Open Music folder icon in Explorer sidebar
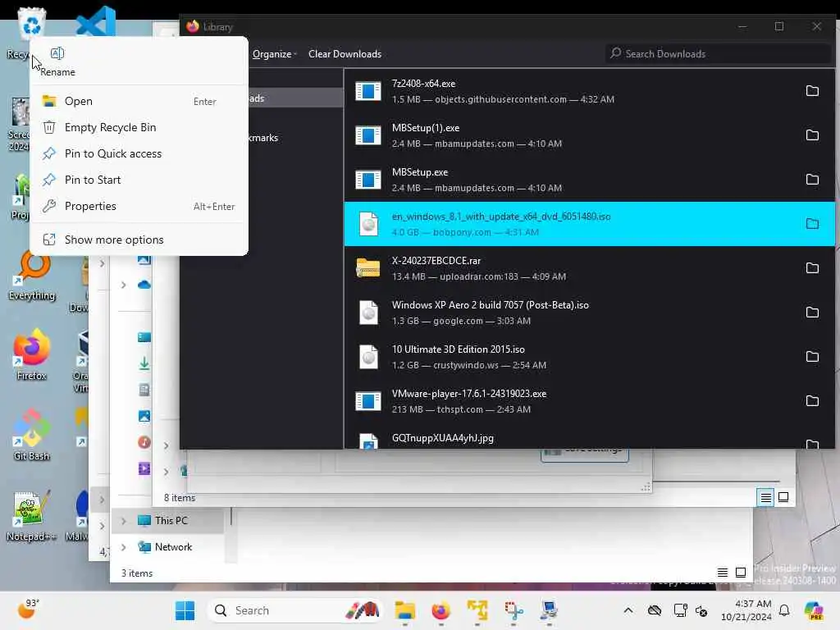840x630 pixels. [x=144, y=442]
